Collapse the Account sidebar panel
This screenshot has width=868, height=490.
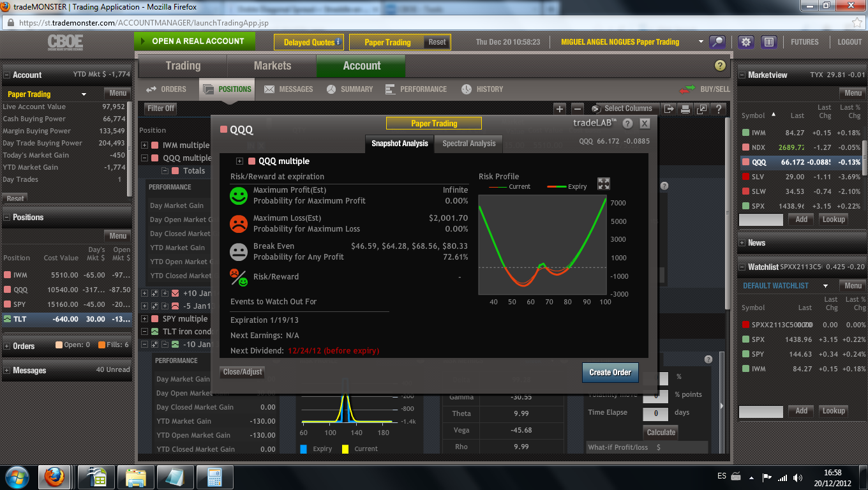7,75
